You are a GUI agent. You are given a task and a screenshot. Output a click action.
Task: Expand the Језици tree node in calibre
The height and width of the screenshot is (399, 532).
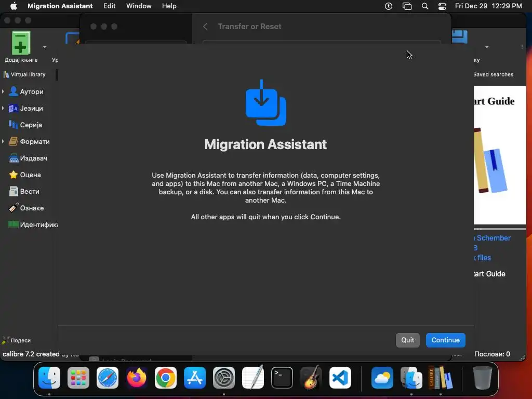[3, 108]
